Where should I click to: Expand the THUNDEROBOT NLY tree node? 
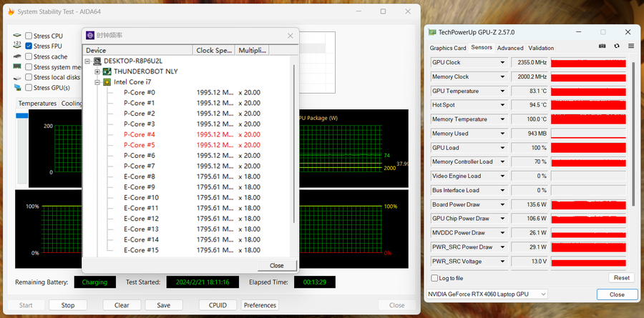pyautogui.click(x=97, y=71)
